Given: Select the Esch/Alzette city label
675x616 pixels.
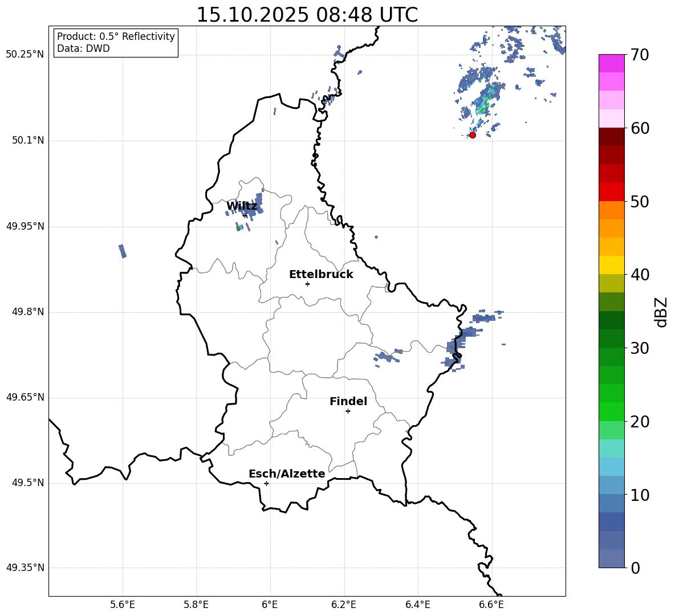Looking at the screenshot, I should (x=287, y=474).
